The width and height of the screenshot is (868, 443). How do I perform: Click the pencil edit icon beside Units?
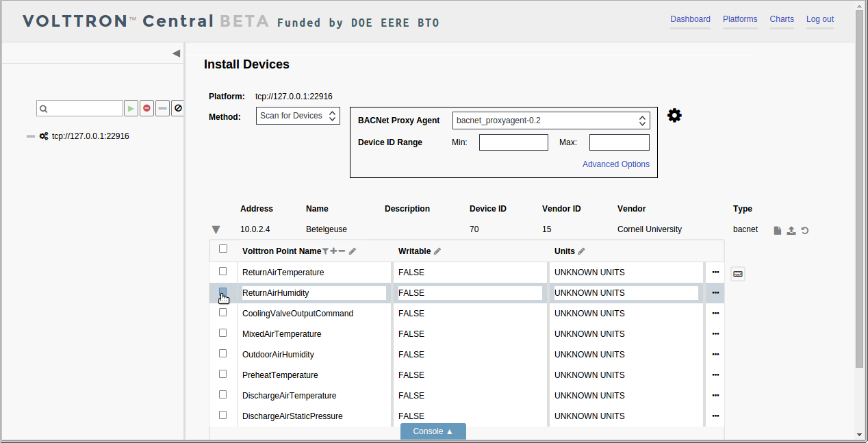582,251
